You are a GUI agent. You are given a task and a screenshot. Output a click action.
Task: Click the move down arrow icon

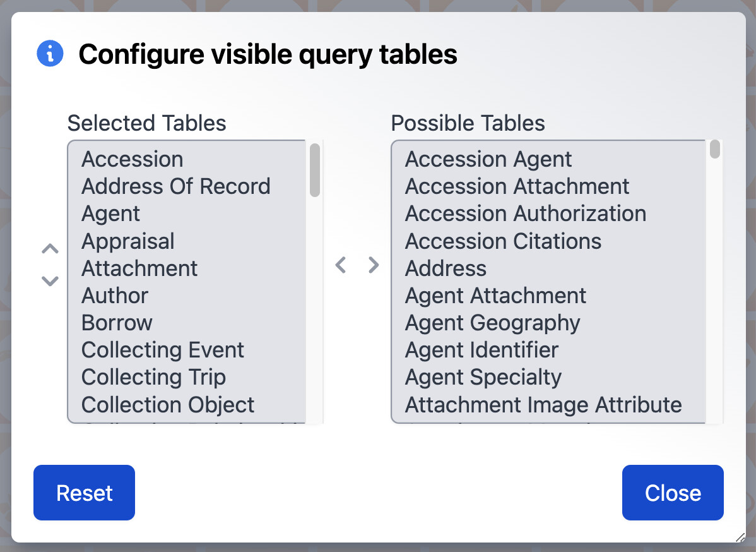(x=50, y=280)
